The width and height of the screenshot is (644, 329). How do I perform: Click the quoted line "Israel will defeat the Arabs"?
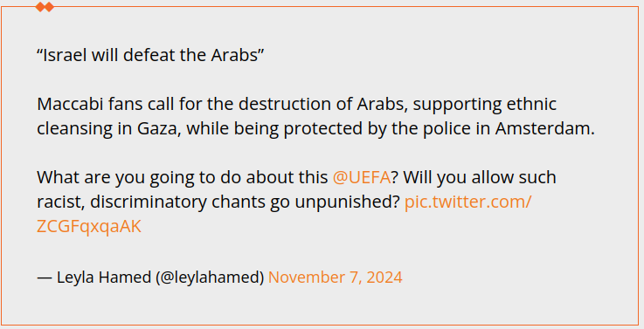pyautogui.click(x=150, y=55)
